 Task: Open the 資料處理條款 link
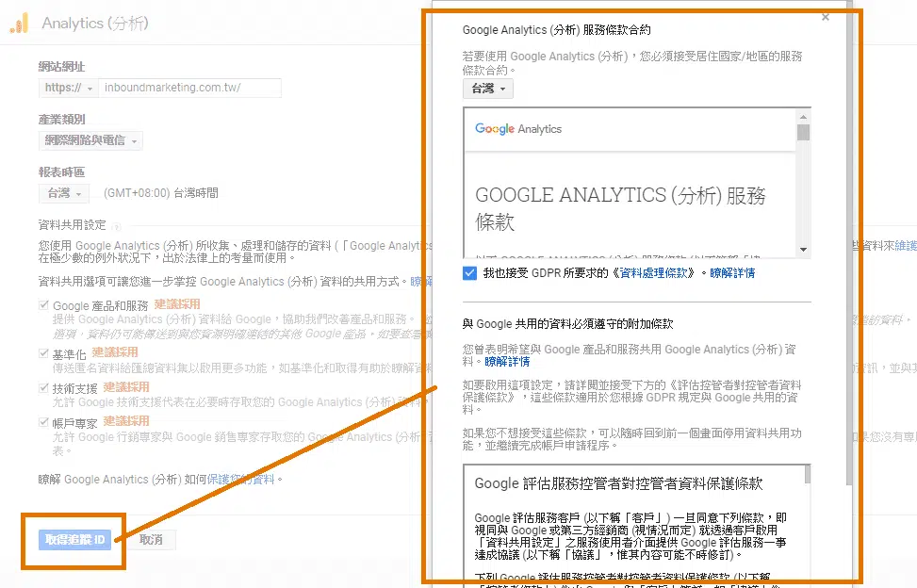tap(654, 273)
